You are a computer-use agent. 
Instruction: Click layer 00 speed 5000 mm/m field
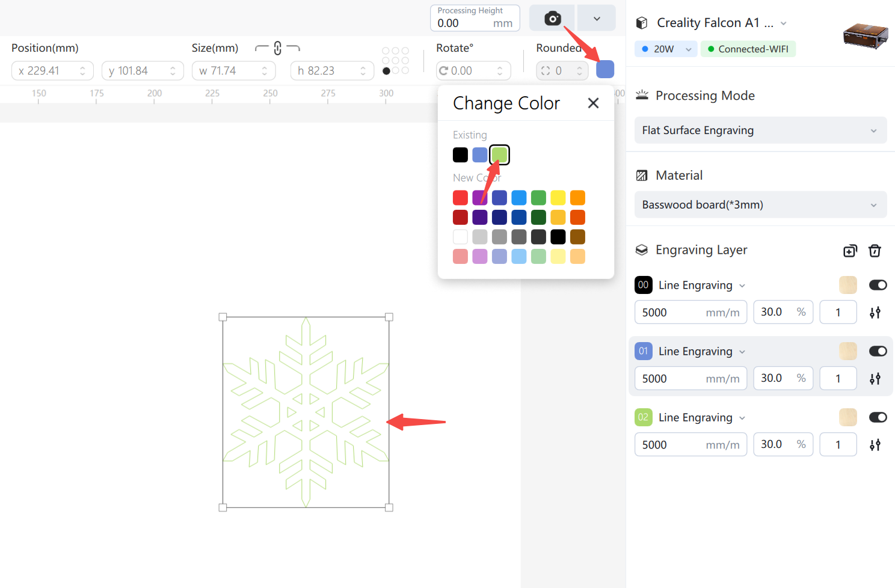coord(690,313)
